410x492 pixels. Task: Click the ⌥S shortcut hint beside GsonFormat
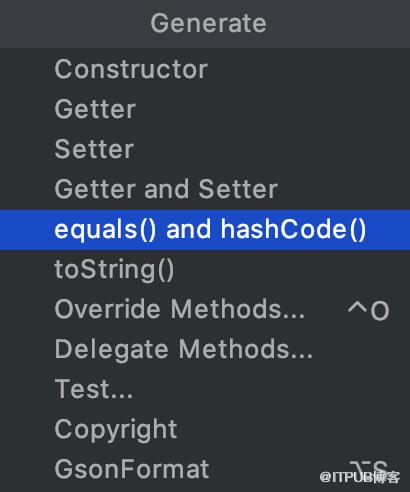368,468
